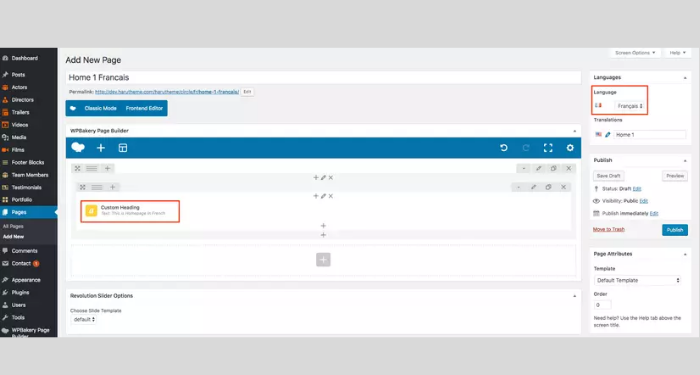Prepend element to inner column plus
The image size is (700, 375).
click(x=316, y=196)
